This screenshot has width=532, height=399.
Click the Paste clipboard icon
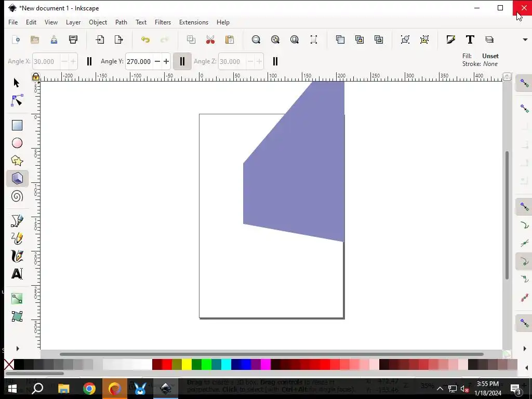pyautogui.click(x=230, y=39)
